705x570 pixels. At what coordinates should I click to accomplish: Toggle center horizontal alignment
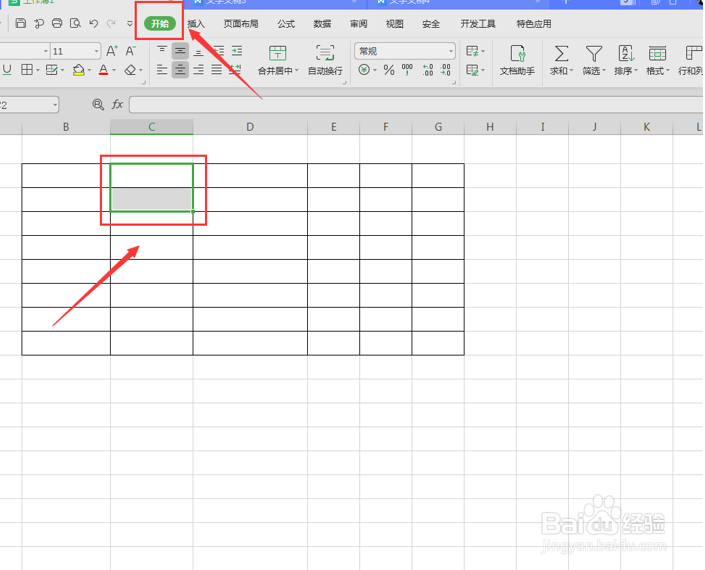(180, 70)
